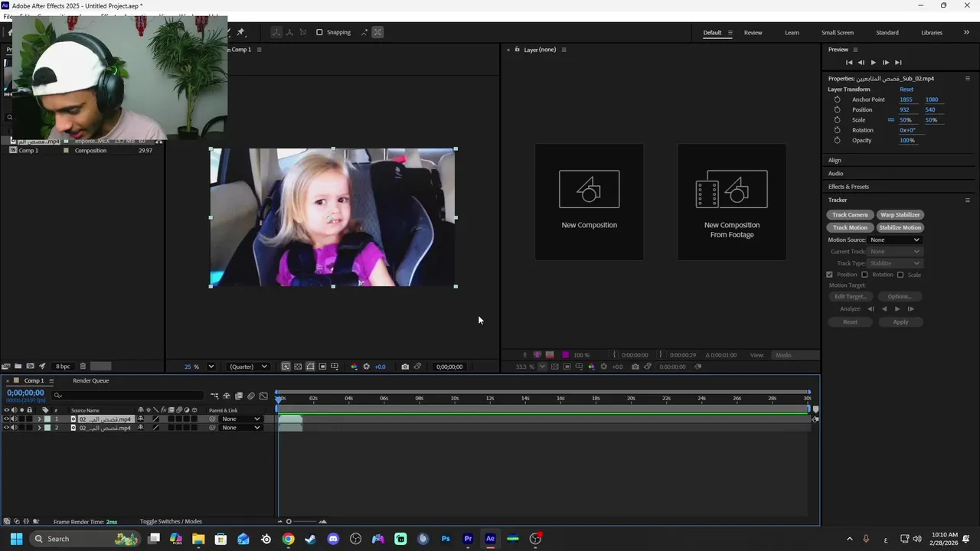This screenshot has height=551, width=980.
Task: Toggle mask and shape path visibility
Action: 310,367
